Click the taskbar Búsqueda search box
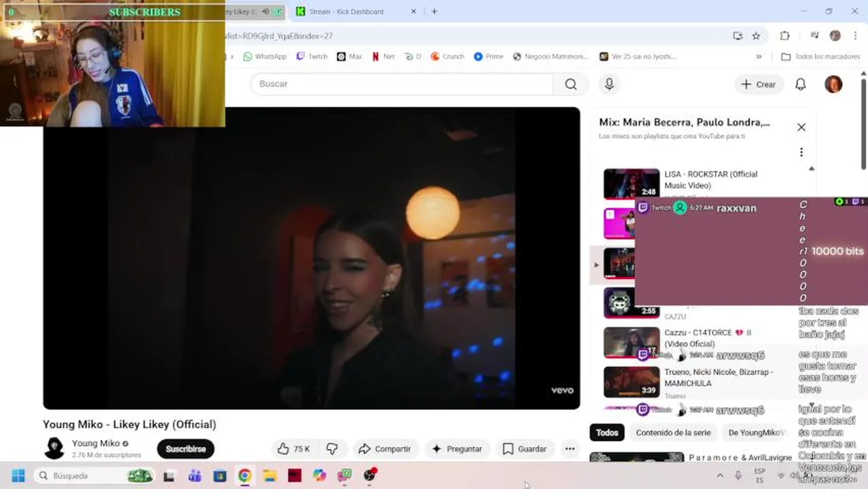 pos(95,475)
